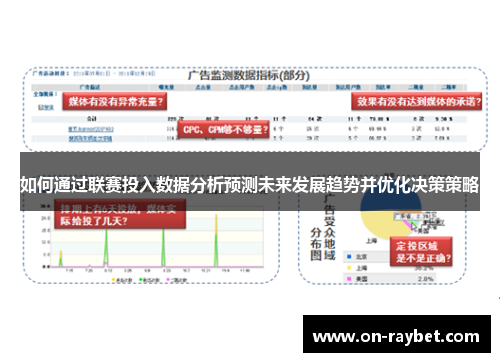The height and width of the screenshot is (362, 500).
Task: Open the first blue banner ad link
Action: (91, 129)
